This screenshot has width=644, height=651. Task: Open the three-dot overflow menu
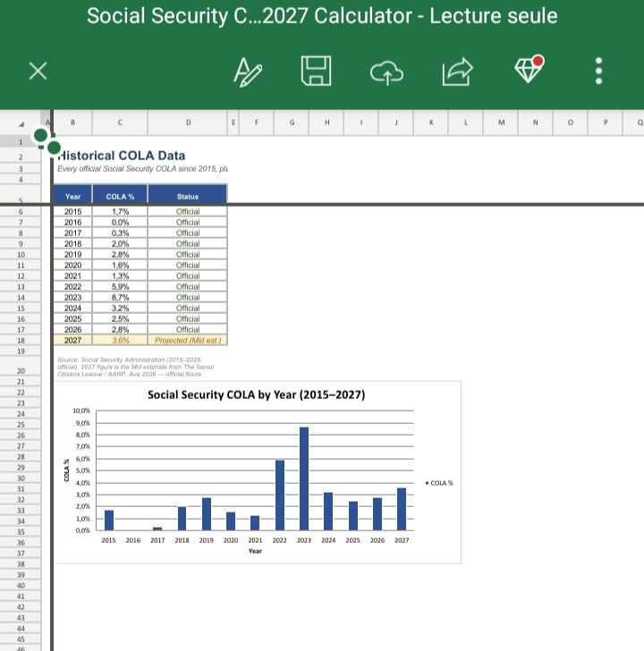pos(598,71)
